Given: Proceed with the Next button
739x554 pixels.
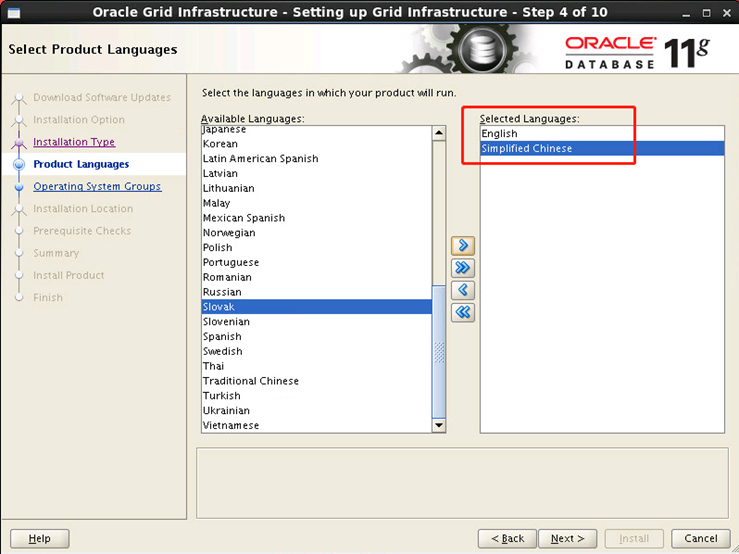Looking at the screenshot, I should click(567, 538).
